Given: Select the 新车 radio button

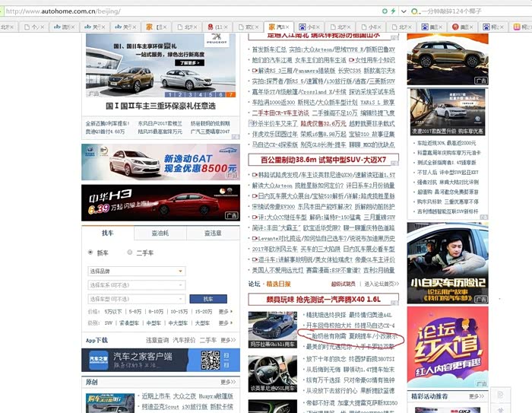Looking at the screenshot, I should (x=91, y=253).
